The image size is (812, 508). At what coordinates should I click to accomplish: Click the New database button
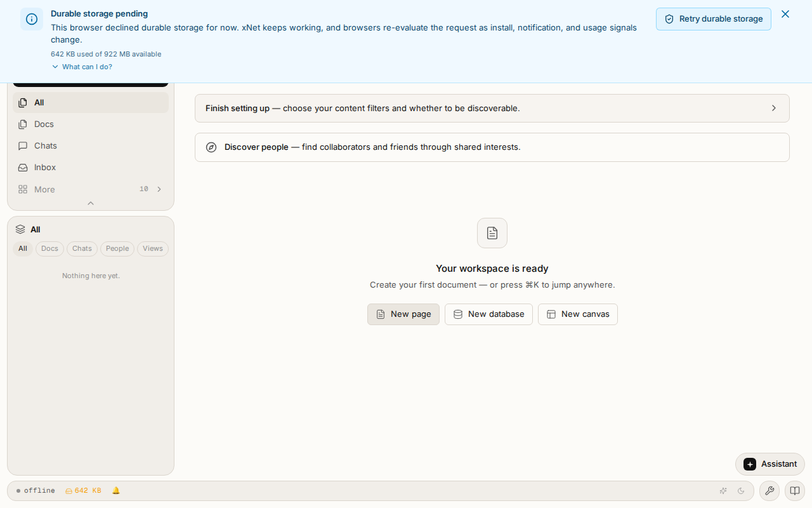tap(488, 314)
